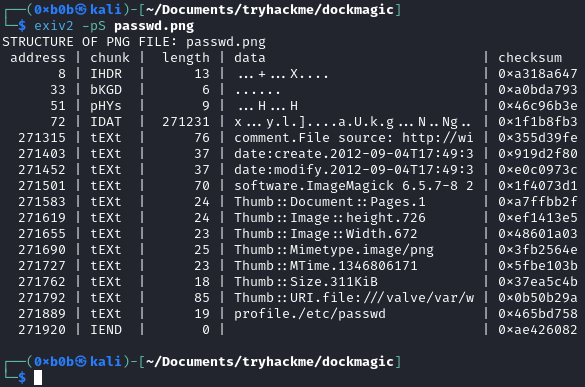Click the terminal cursor block
This screenshot has height=387, width=585.
(38, 377)
